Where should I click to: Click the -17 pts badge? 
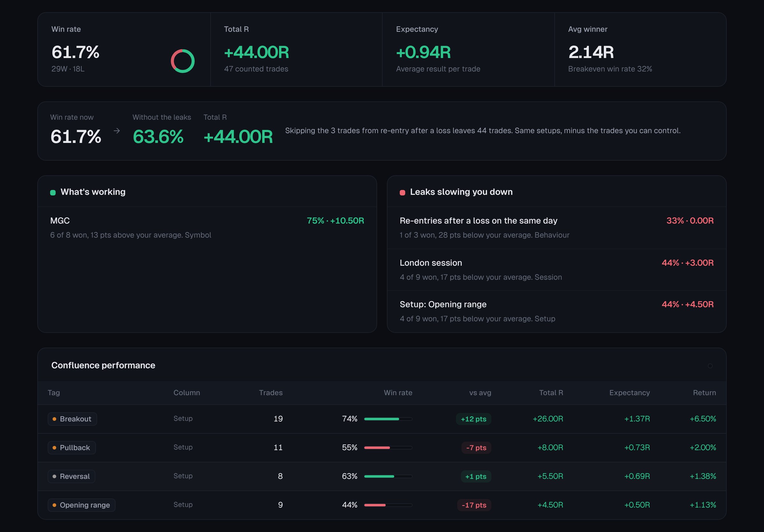pos(474,505)
